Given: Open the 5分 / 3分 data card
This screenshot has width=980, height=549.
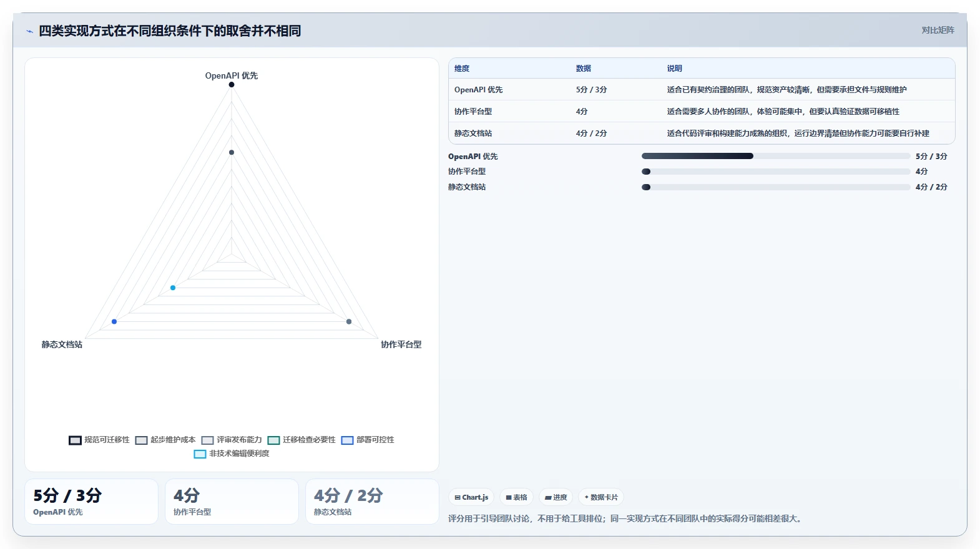Looking at the screenshot, I should pyautogui.click(x=91, y=502).
